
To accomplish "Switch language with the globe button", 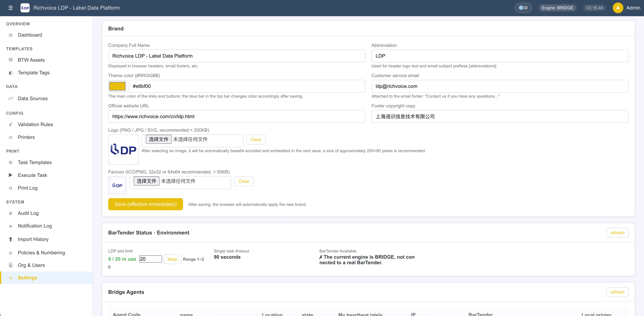I will point(523,8).
